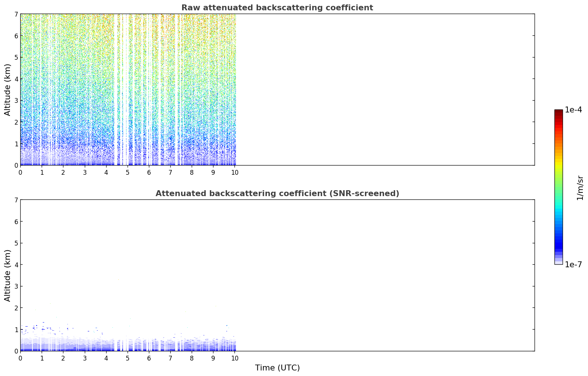588x376 pixels.
Task: Click tick label '10' on top plot x-axis
Action: [234, 172]
